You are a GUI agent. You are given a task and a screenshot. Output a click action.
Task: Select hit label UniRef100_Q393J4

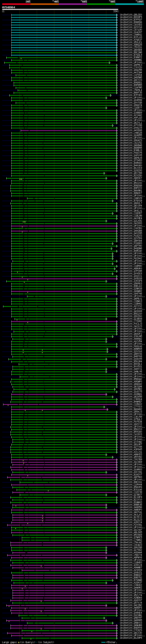pyautogui.click(x=131, y=565)
